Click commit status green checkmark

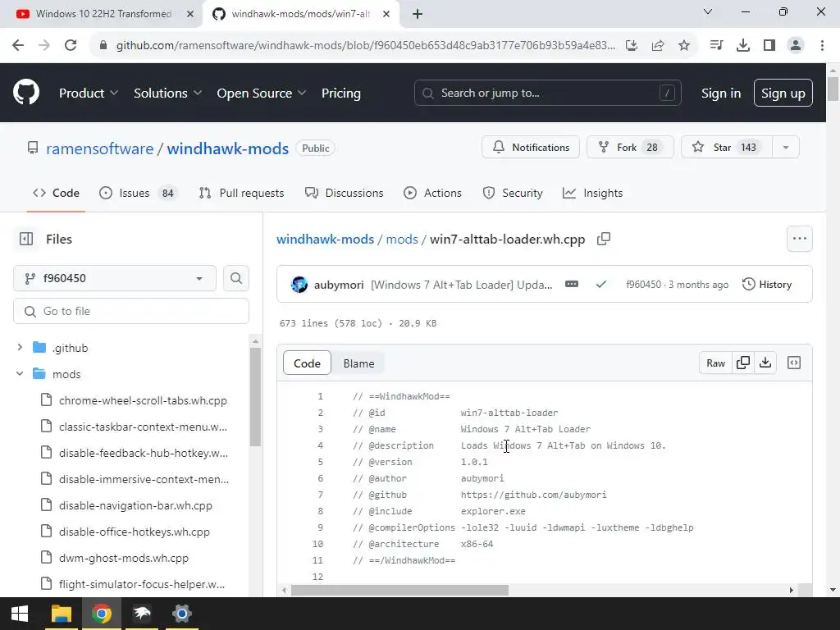point(601,285)
